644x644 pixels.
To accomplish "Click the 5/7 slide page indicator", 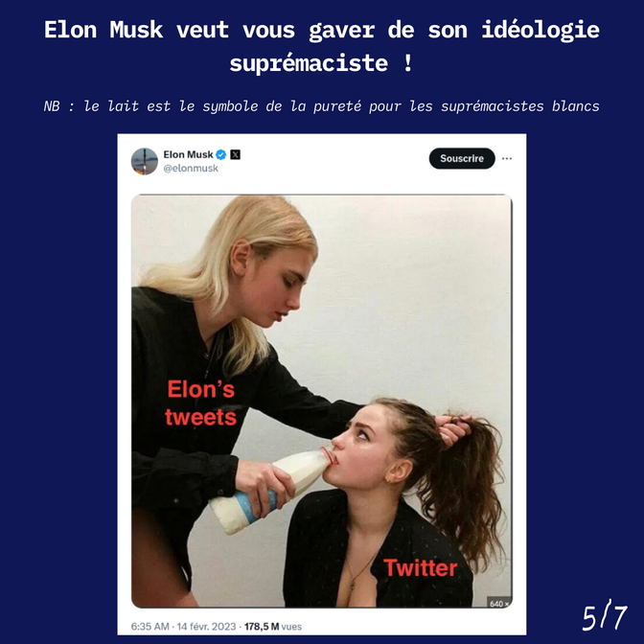I will pyautogui.click(x=605, y=615).
